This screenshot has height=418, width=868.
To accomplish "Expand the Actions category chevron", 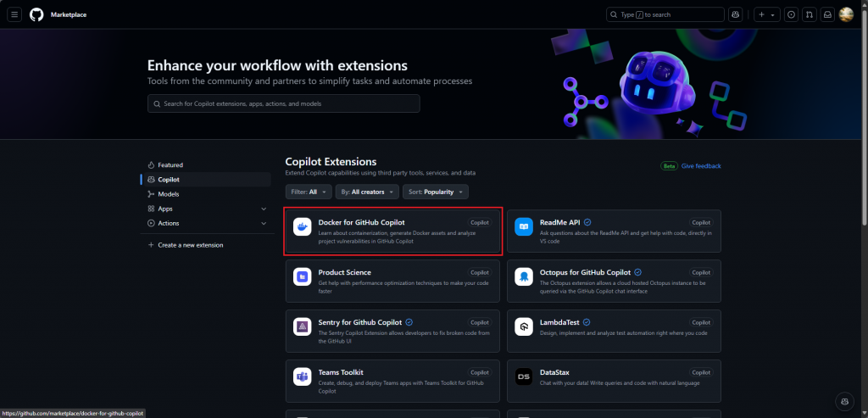I will pyautogui.click(x=264, y=223).
